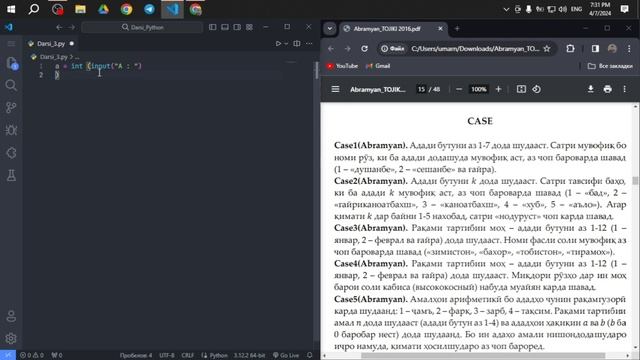The height and width of the screenshot is (360, 640).
Task: Zoom in the PDF
Action: [498, 89]
